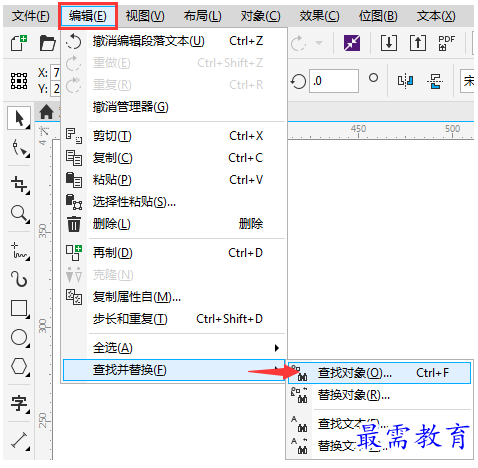478x468 pixels.
Task: Click the copy pages icon
Action: click(x=74, y=158)
